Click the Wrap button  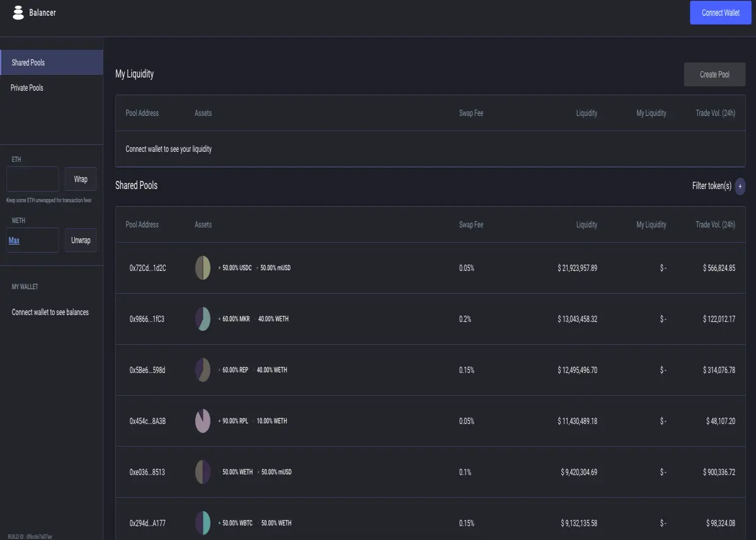[81, 179]
